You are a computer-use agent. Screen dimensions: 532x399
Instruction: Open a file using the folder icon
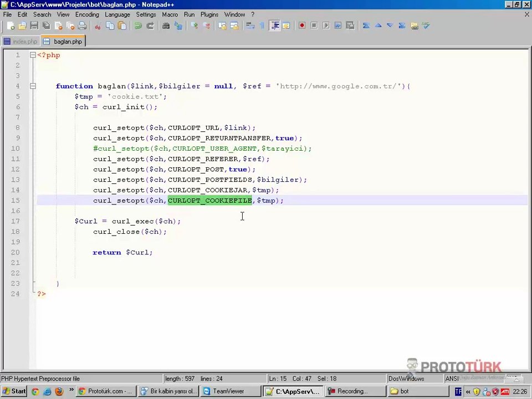[22, 26]
